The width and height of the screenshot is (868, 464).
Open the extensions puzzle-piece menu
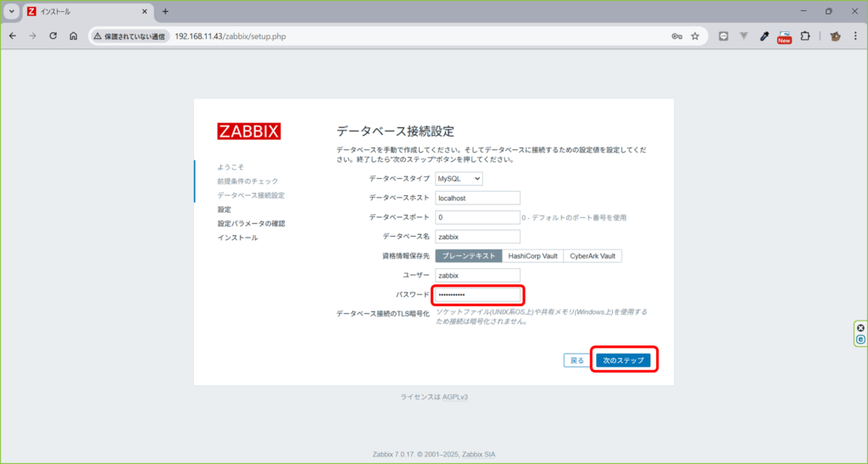click(x=805, y=36)
